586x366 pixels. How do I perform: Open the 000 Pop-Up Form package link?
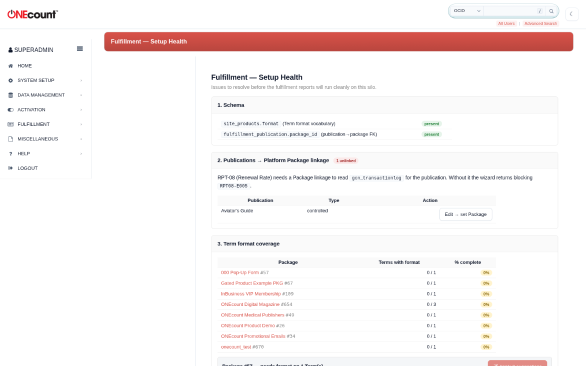pos(239,273)
